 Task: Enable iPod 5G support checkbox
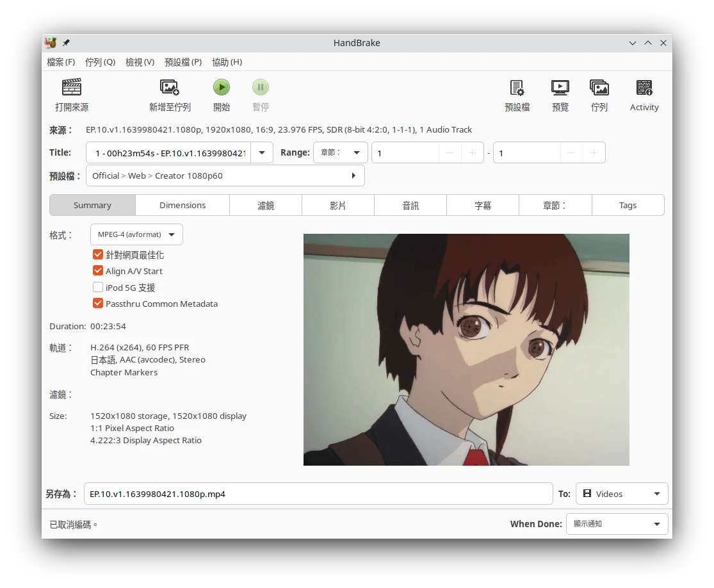click(98, 288)
